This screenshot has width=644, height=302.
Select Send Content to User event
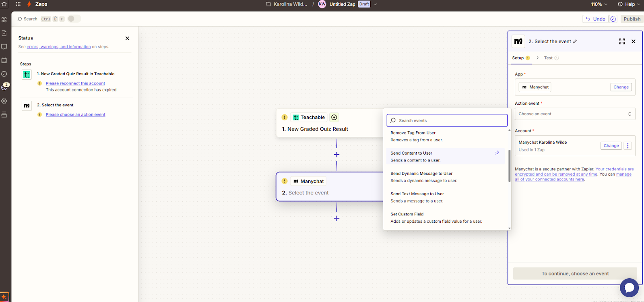coord(446,157)
